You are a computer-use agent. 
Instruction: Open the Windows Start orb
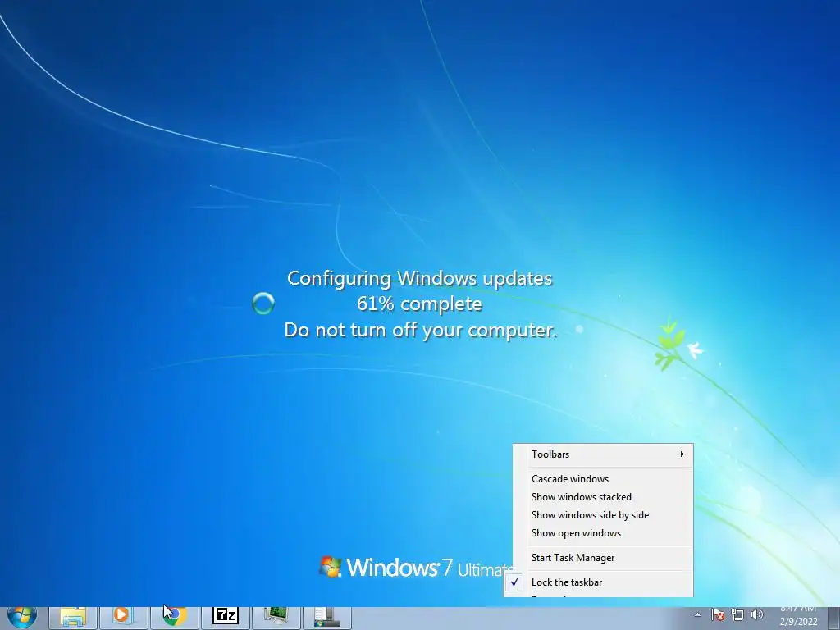point(21,618)
